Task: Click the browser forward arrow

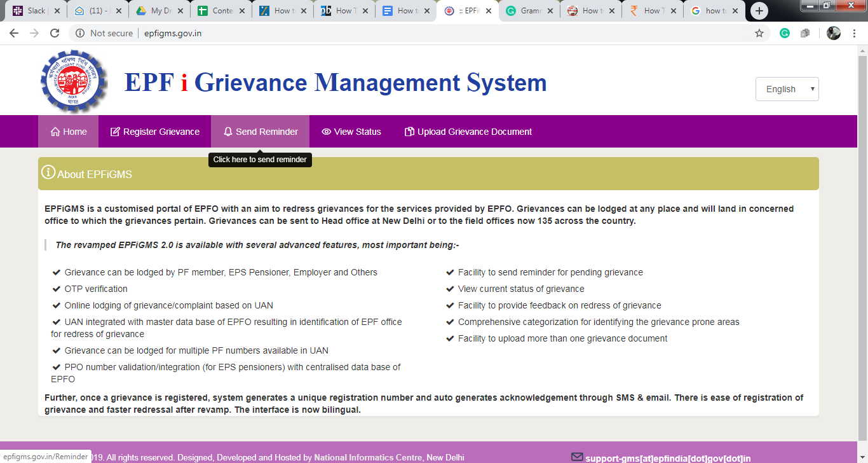Action: [x=34, y=33]
